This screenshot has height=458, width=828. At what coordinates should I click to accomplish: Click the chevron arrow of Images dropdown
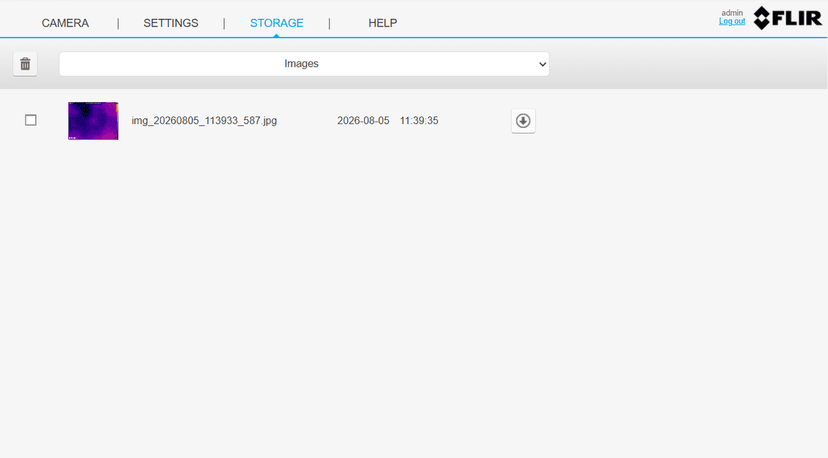pyautogui.click(x=542, y=64)
